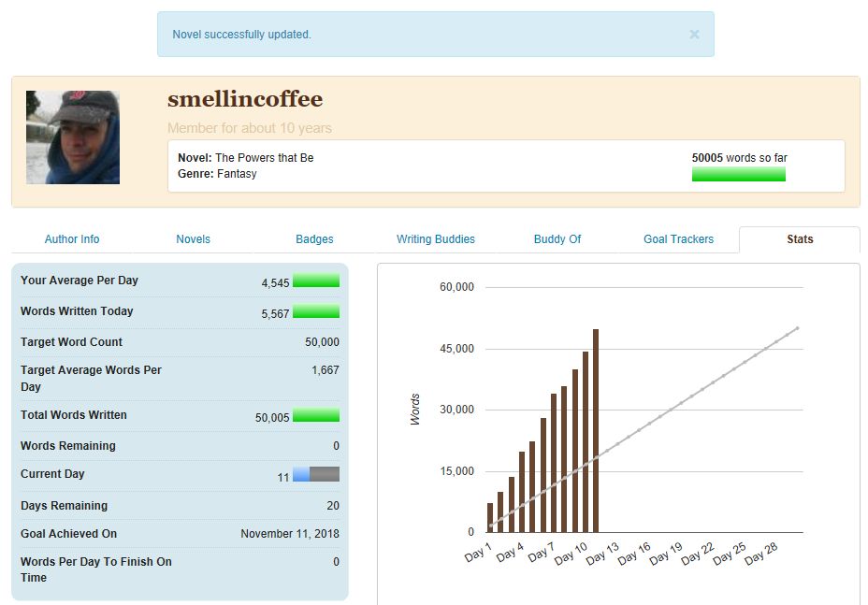Open the Author Info tab

[72, 239]
